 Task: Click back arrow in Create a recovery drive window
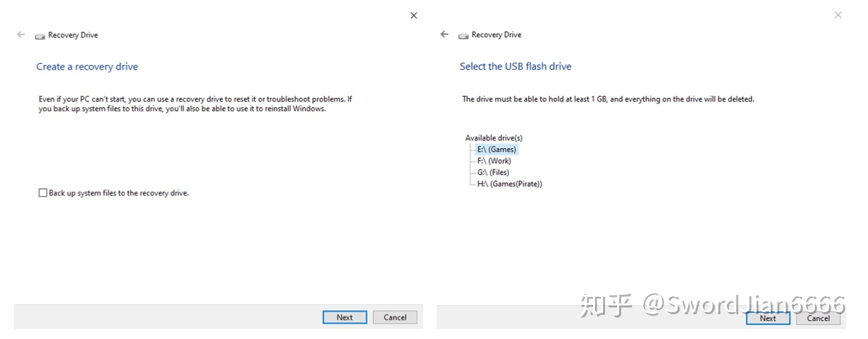pos(21,34)
